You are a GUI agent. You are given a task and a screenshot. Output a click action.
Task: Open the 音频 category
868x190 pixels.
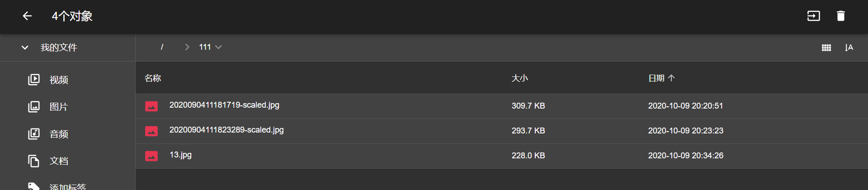(59, 134)
